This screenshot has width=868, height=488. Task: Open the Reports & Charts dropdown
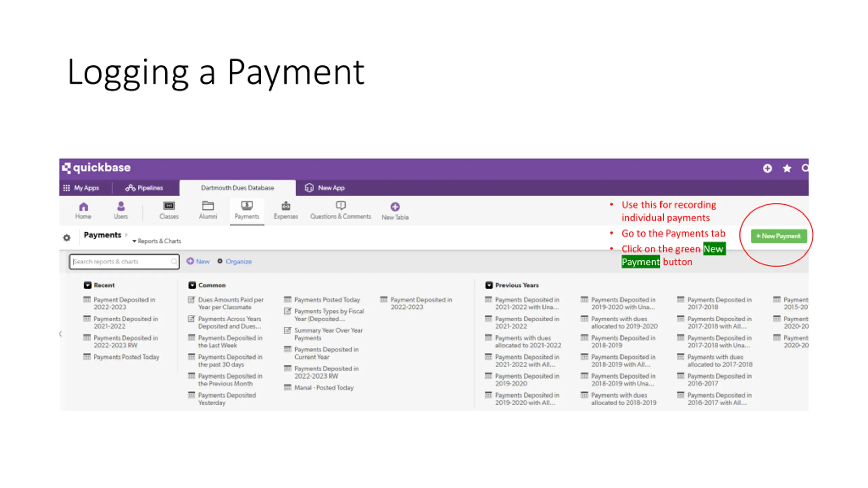[157, 241]
